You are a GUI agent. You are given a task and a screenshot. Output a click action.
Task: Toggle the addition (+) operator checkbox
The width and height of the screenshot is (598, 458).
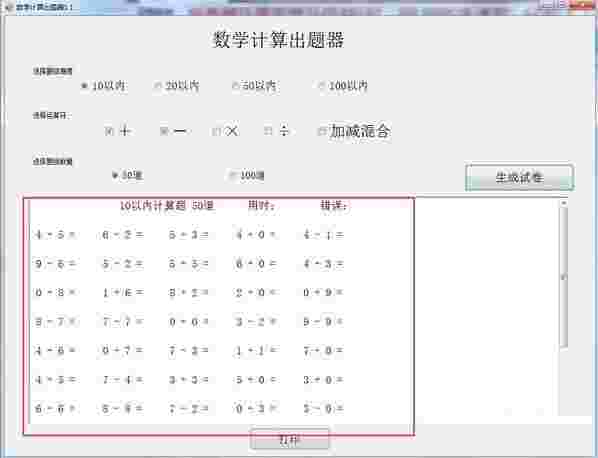(x=118, y=131)
